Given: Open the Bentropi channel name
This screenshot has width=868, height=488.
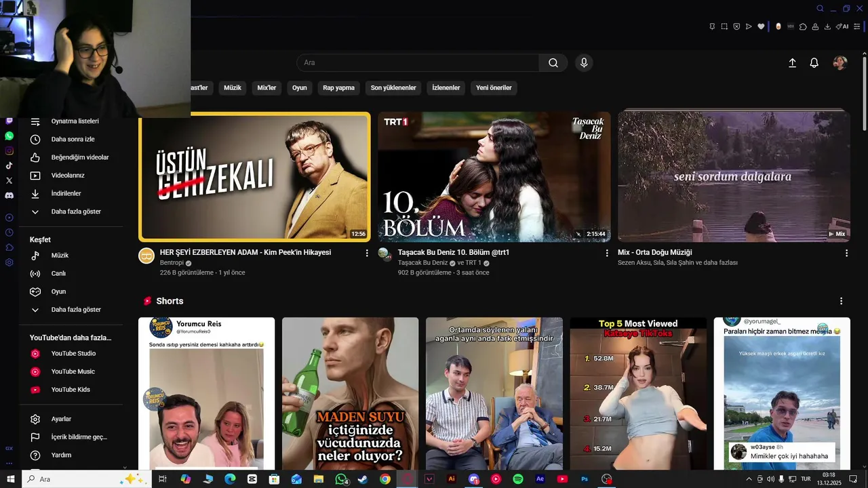Looking at the screenshot, I should click(x=172, y=263).
